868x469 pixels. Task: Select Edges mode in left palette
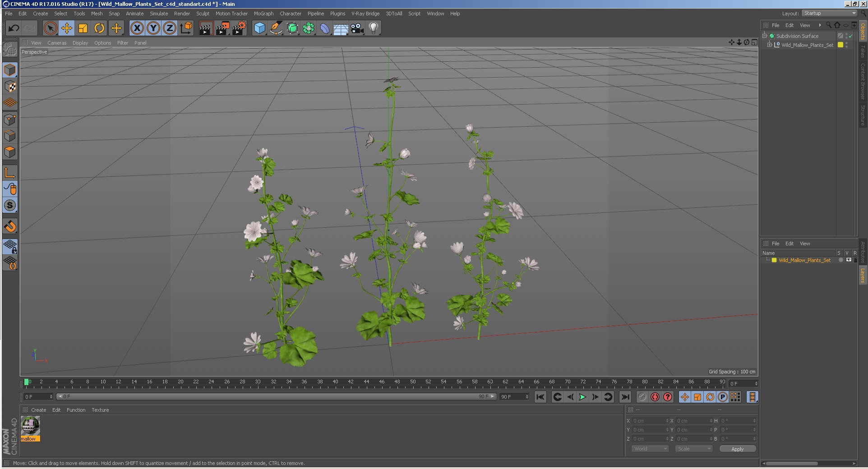click(x=10, y=136)
